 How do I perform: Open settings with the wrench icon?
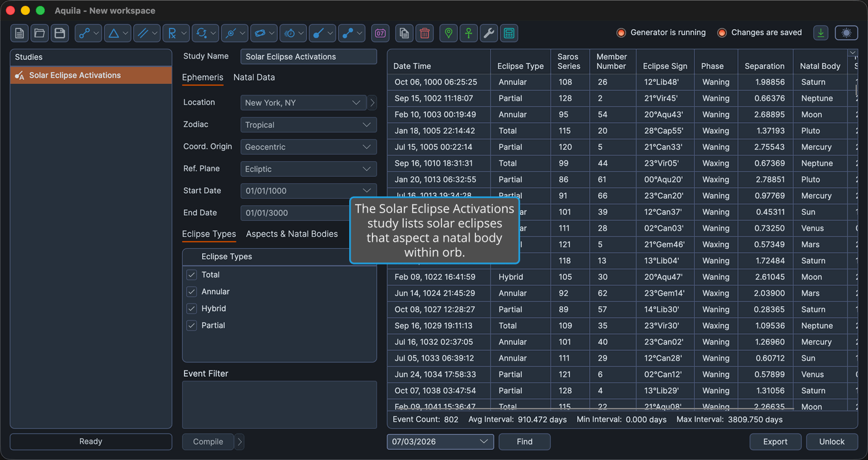click(489, 33)
